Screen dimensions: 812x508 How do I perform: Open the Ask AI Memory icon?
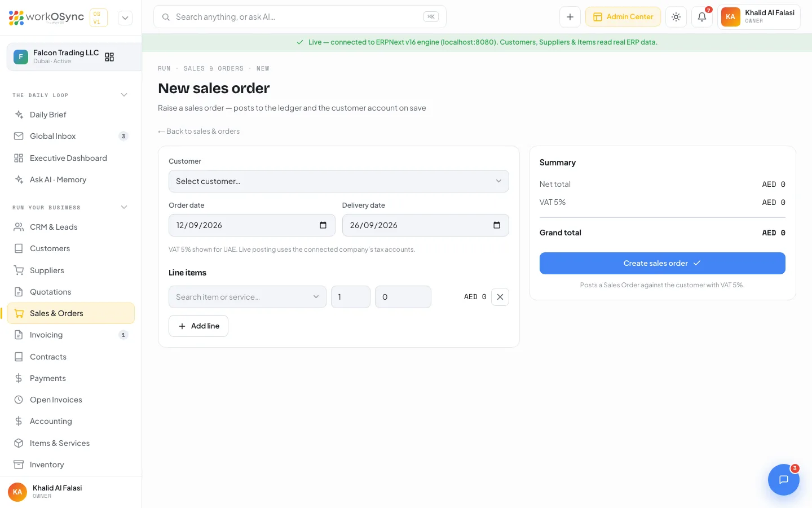pos(19,179)
